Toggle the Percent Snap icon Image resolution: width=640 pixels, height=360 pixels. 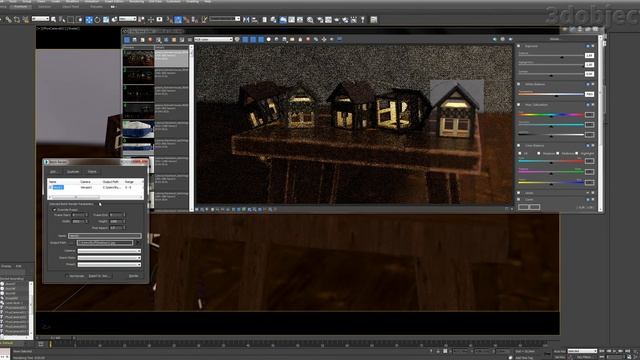[187, 19]
